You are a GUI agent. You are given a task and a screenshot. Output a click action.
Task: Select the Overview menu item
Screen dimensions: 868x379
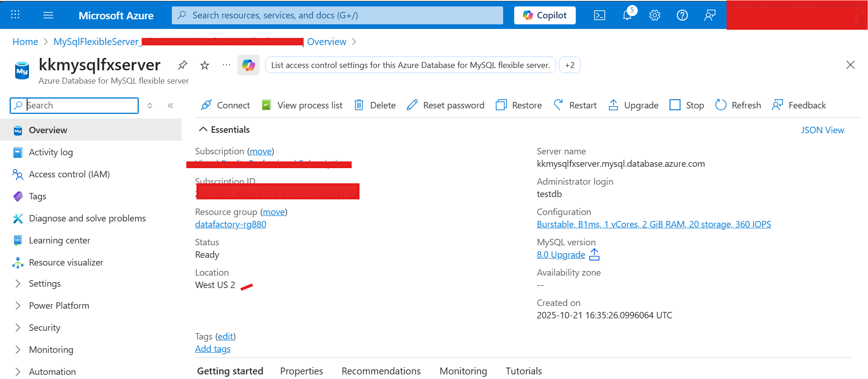[x=91, y=130]
